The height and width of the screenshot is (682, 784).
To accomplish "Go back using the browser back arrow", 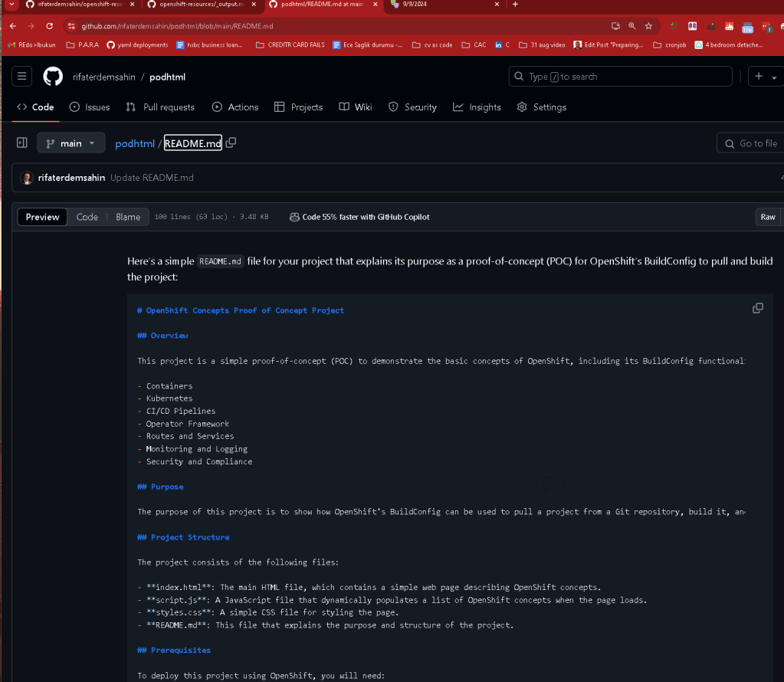I will coord(13,26).
